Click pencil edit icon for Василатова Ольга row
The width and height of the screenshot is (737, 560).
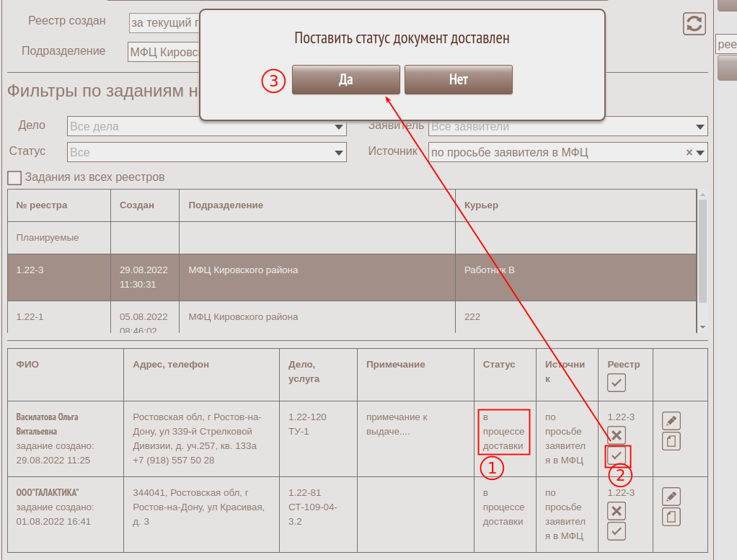coord(671,420)
